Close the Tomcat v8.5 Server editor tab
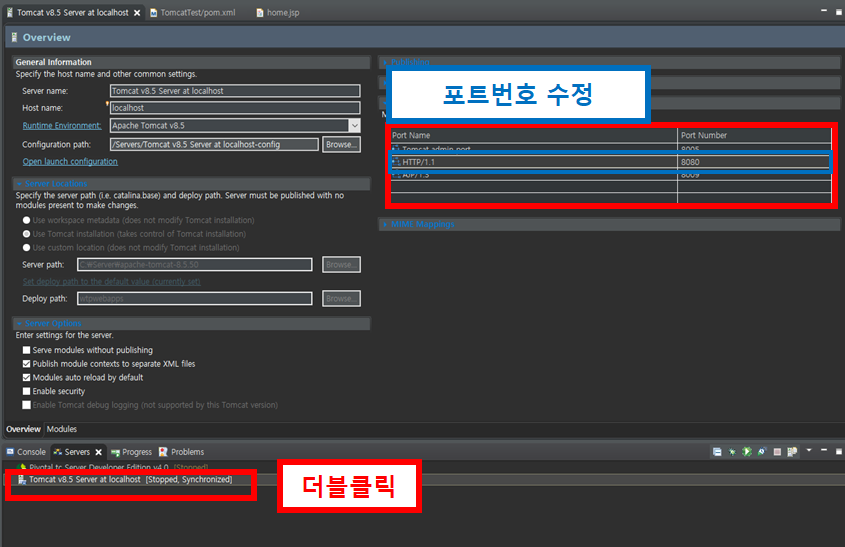The width and height of the screenshot is (845, 547). click(137, 12)
